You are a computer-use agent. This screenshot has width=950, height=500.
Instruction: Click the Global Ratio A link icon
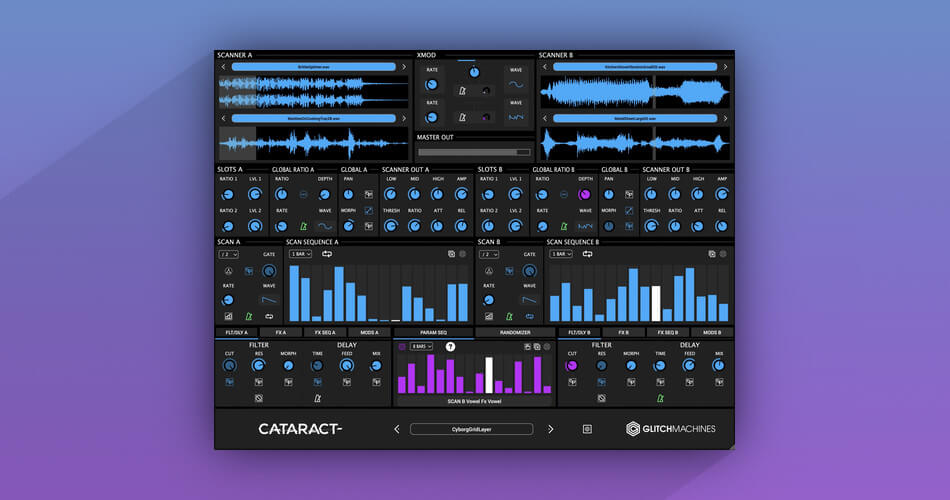304,195
